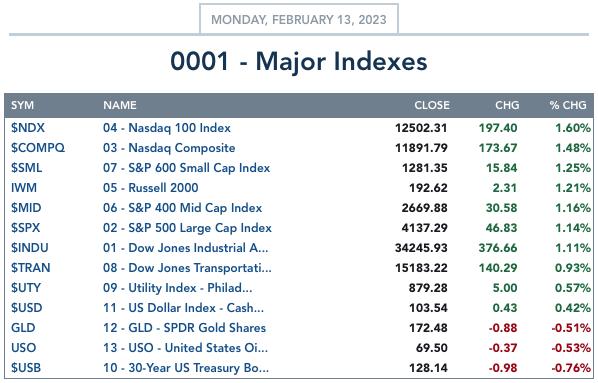Screen dimensions: 598x383
Task: Open the USO symbol link
Action: click(x=24, y=348)
